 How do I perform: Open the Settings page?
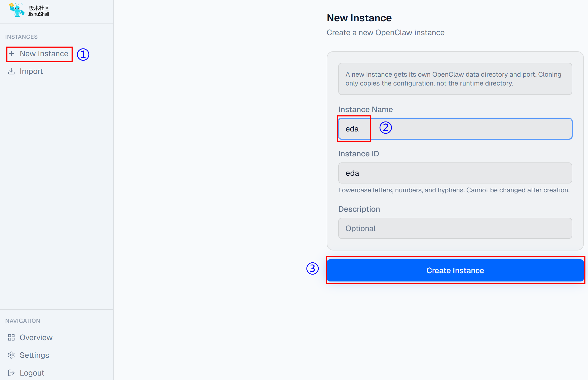[x=34, y=355]
